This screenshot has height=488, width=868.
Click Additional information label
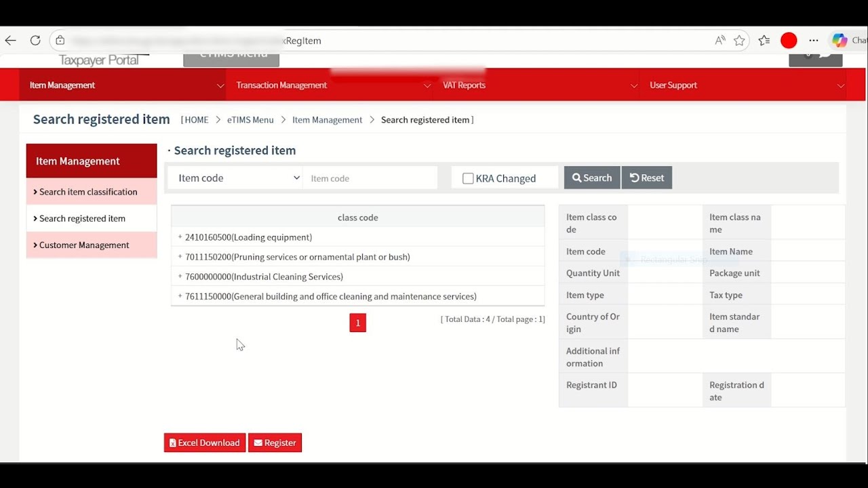[593, 357]
